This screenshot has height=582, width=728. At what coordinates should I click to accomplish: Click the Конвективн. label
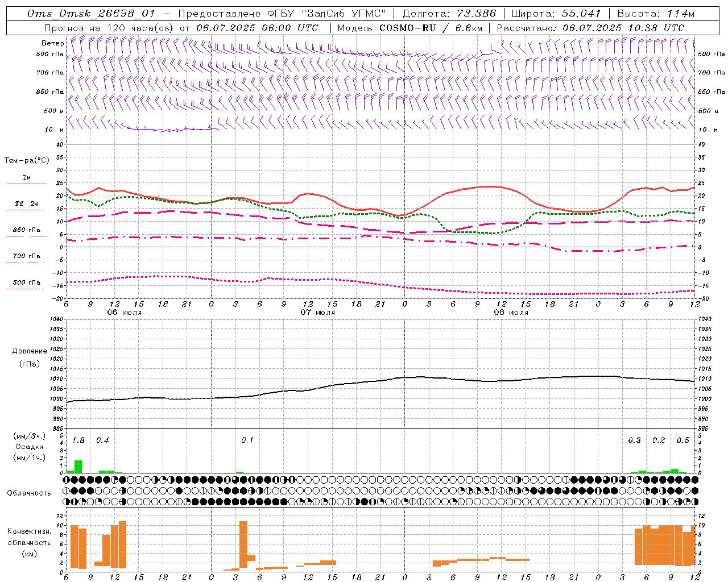coord(29,531)
